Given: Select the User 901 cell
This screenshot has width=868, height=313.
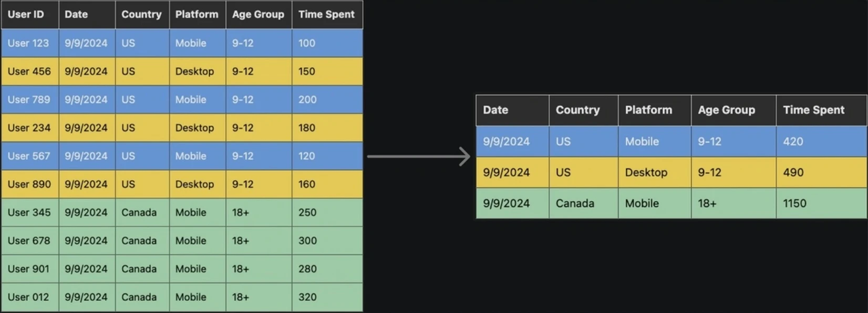Looking at the screenshot, I should pos(28,269).
